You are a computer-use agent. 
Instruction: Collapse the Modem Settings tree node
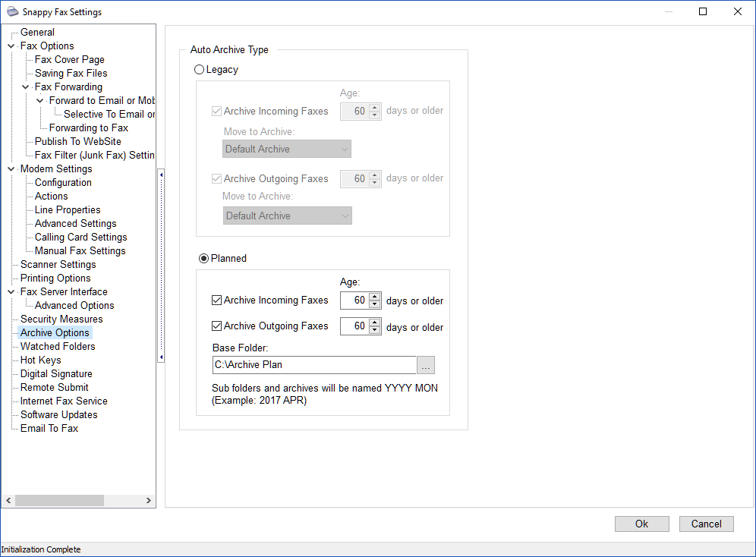[11, 169]
